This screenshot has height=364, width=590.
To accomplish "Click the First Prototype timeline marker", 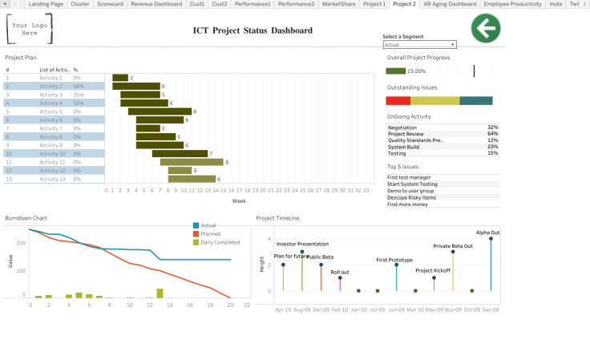I will [x=396, y=265].
